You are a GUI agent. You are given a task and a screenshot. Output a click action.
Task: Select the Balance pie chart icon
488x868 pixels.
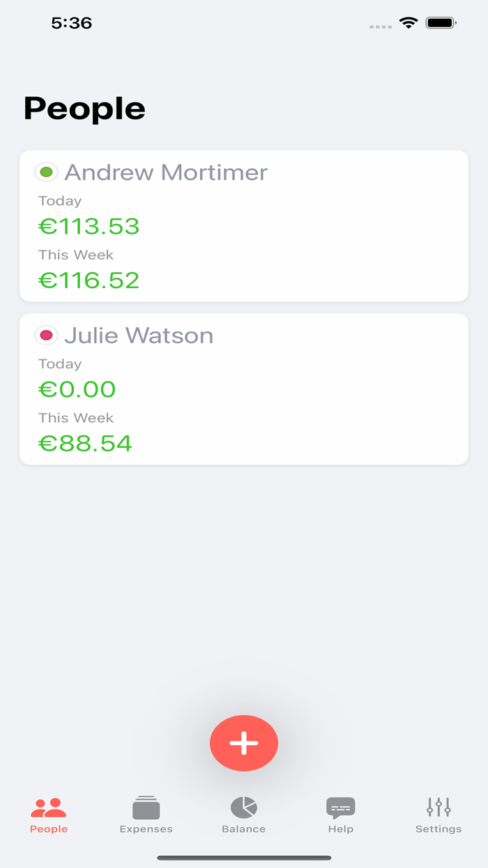(243, 807)
